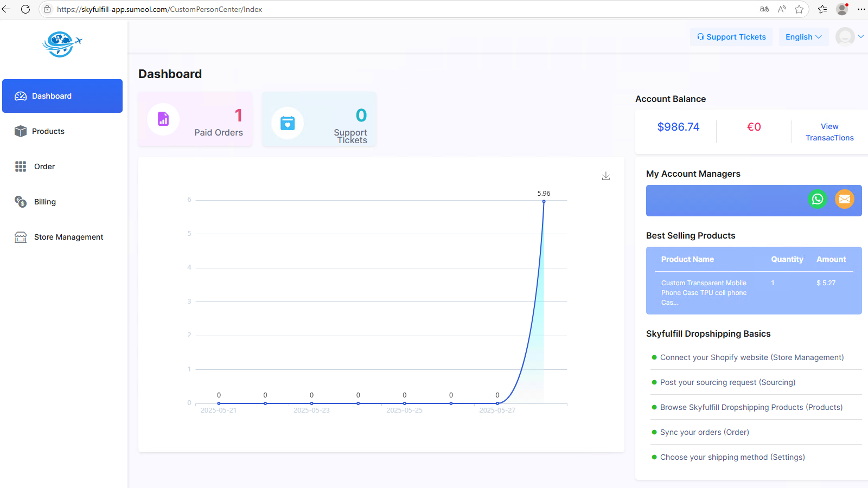
Task: Open the Billing section
Action: pyautogui.click(x=62, y=202)
